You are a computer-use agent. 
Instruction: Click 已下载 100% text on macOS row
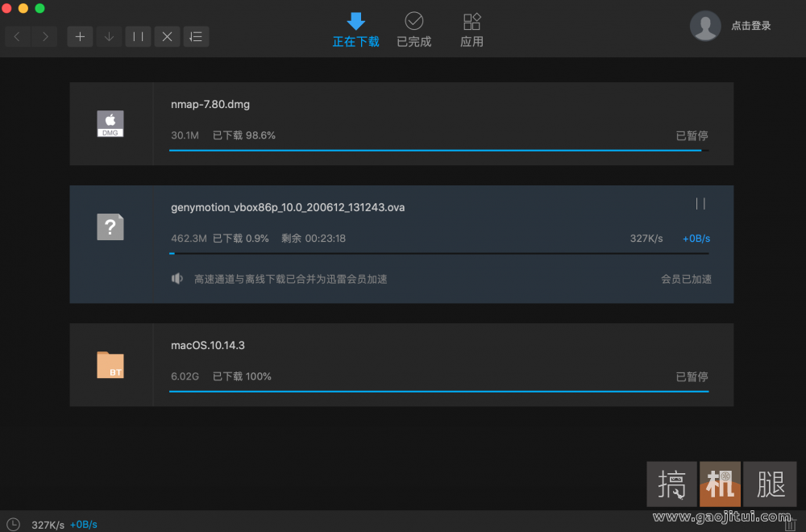[x=242, y=376]
